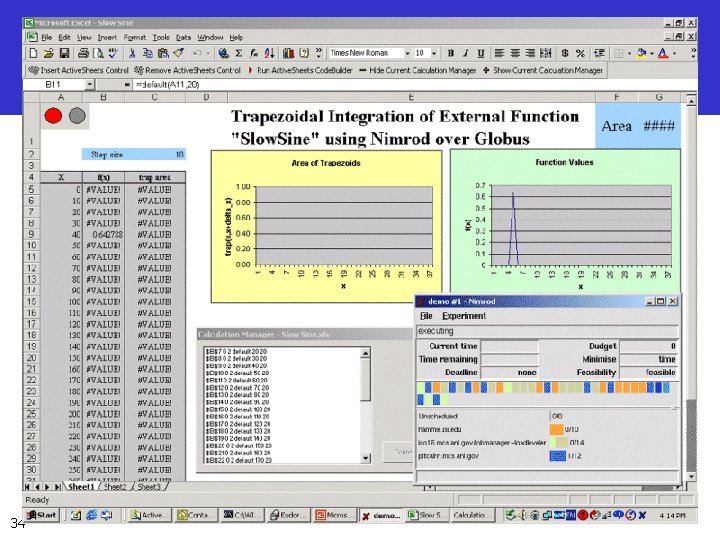Click the Currency style dollar icon

[565, 53]
